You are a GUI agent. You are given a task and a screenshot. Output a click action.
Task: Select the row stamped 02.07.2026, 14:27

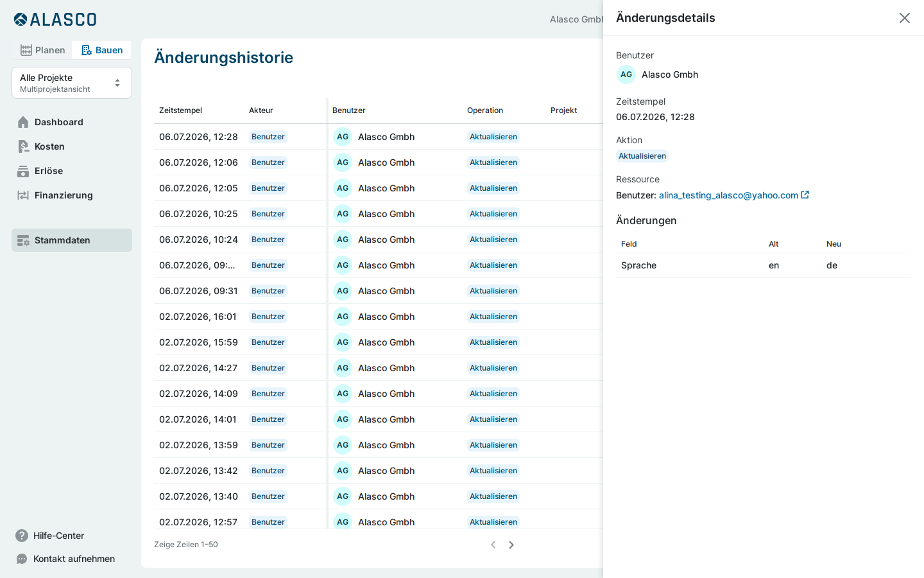(379, 368)
